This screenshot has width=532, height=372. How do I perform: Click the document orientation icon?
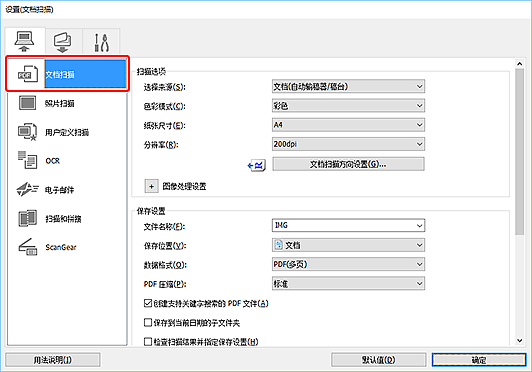pos(257,165)
